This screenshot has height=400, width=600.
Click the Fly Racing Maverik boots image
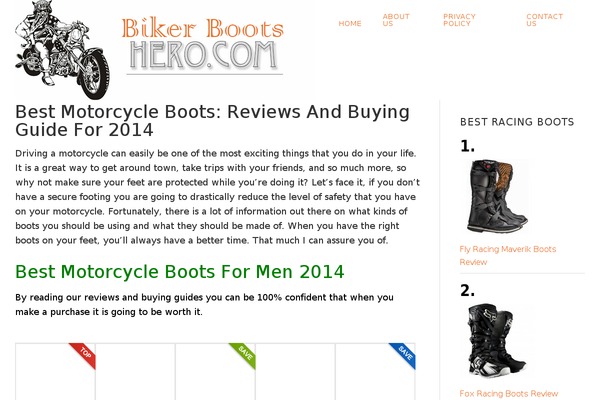(497, 196)
